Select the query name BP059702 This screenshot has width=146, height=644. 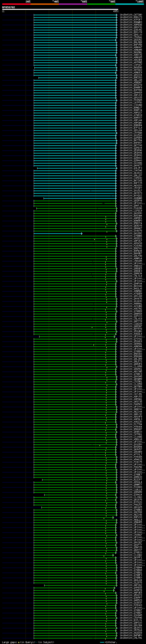click(x=8, y=8)
